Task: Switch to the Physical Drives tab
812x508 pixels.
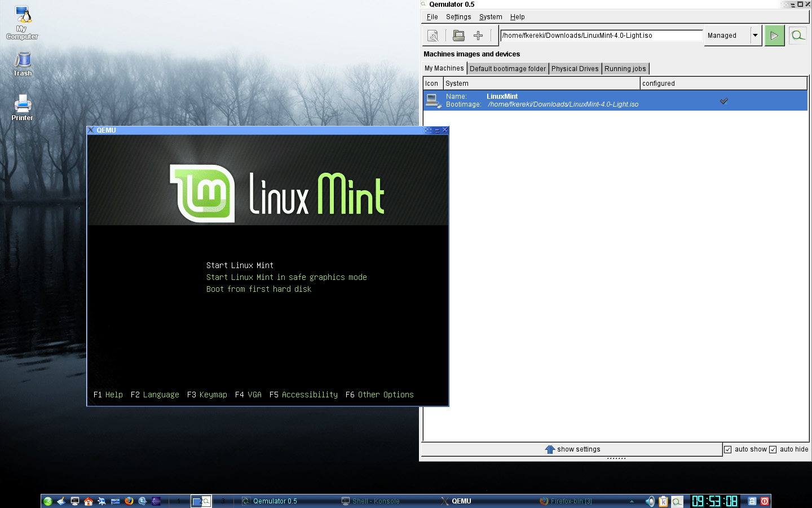Action: pyautogui.click(x=575, y=69)
